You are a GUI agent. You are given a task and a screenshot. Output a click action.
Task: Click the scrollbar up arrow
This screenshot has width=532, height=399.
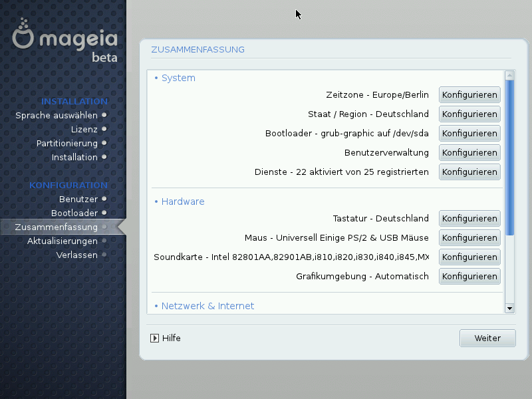pos(509,75)
